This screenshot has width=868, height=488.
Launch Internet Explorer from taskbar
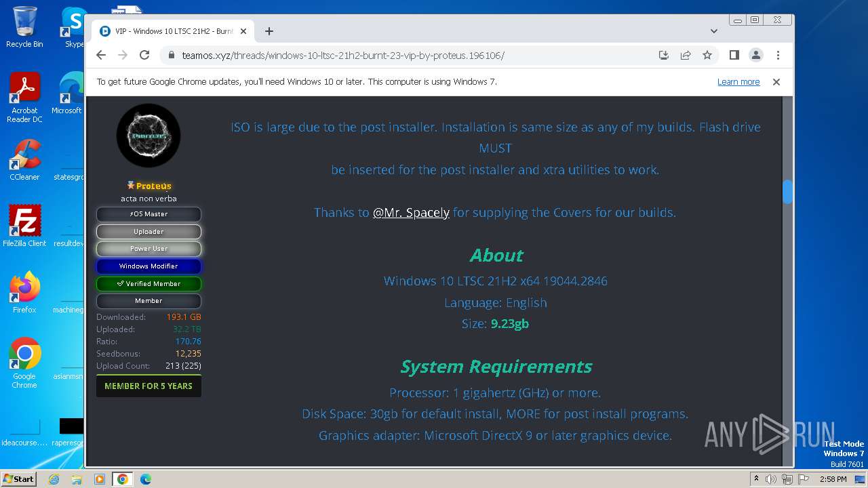point(54,479)
